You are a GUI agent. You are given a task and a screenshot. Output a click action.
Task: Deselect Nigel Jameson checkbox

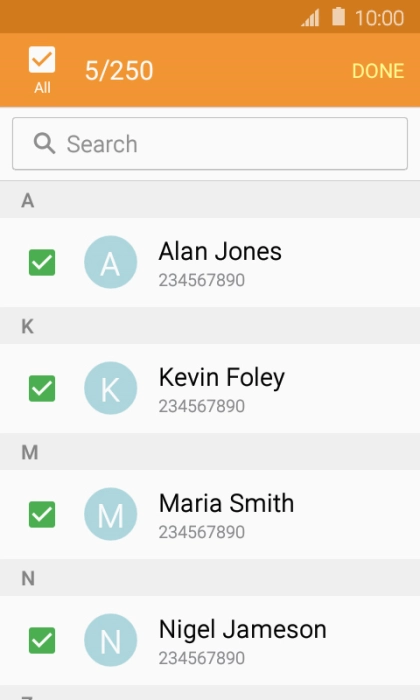42,640
